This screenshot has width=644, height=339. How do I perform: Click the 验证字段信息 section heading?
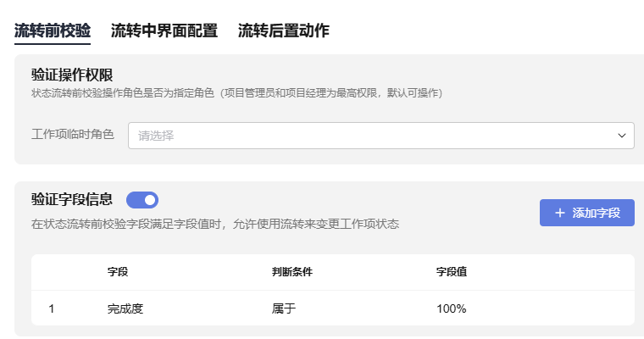pos(72,200)
